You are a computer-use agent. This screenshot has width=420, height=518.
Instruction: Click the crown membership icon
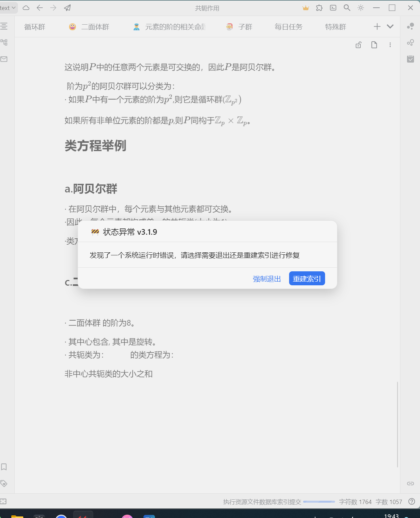306,8
